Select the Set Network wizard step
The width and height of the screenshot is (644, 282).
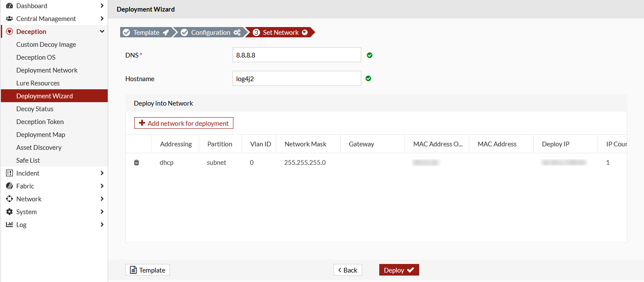pyautogui.click(x=281, y=33)
